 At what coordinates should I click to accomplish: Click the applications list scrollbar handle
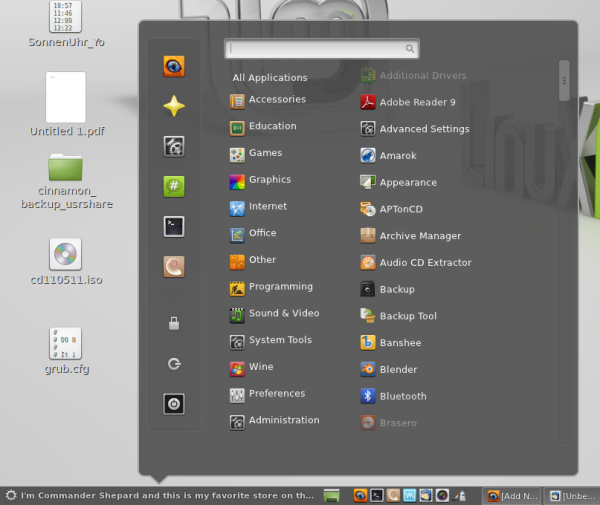tap(564, 81)
